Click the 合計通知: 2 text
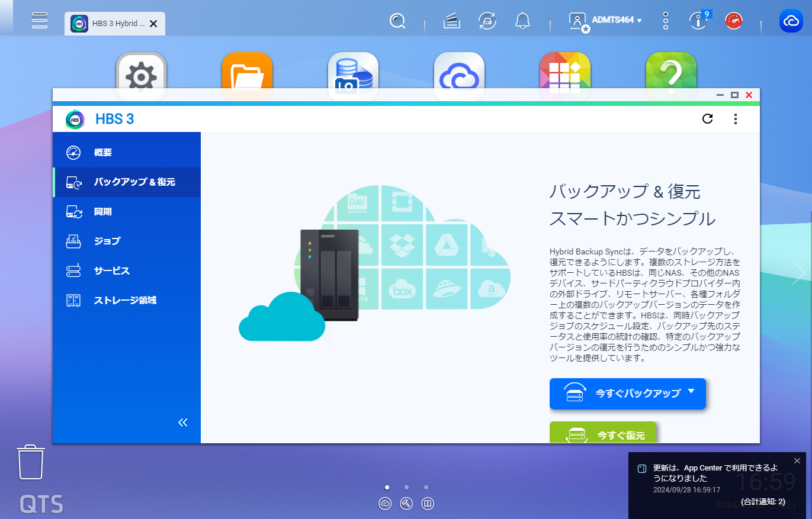Screen dimensions: 812x519 click(763, 502)
